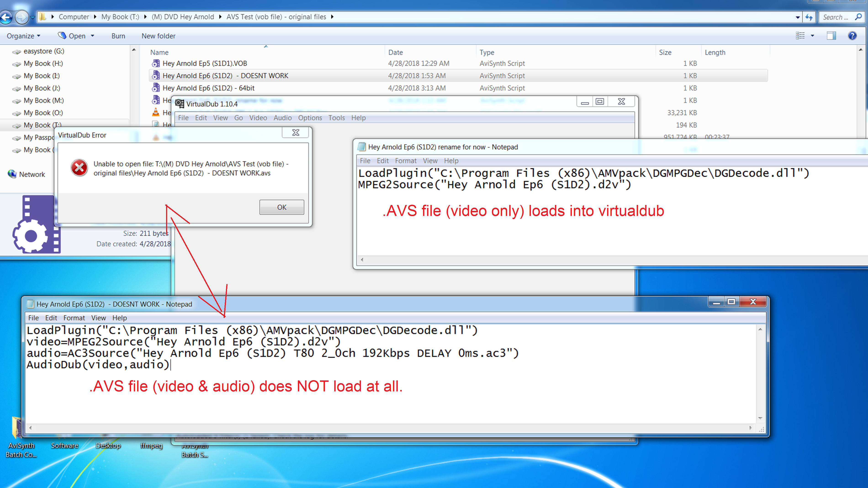Dismiss VirtualDub Error with OK button

pyautogui.click(x=282, y=207)
